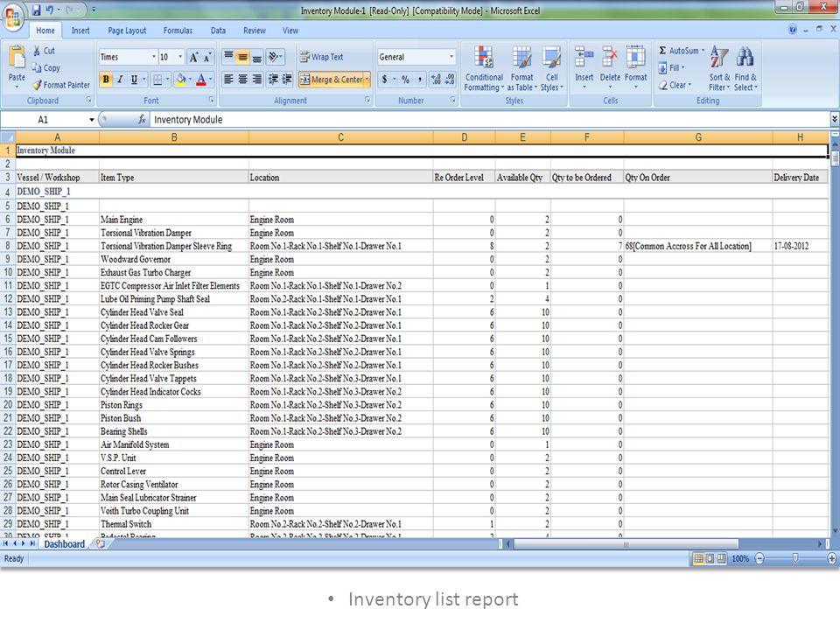
Task: Adjust the zoom slider handle
Action: click(x=795, y=559)
